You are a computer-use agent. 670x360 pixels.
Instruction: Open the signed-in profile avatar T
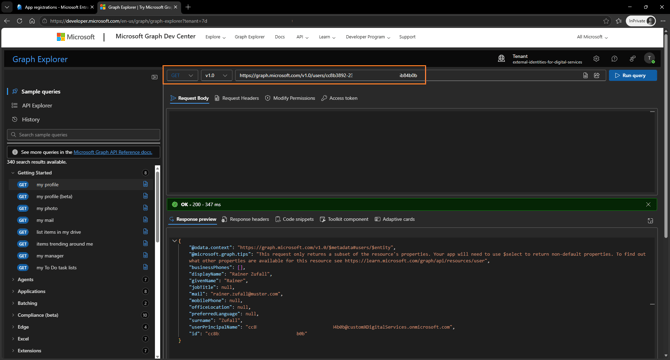pos(649,59)
